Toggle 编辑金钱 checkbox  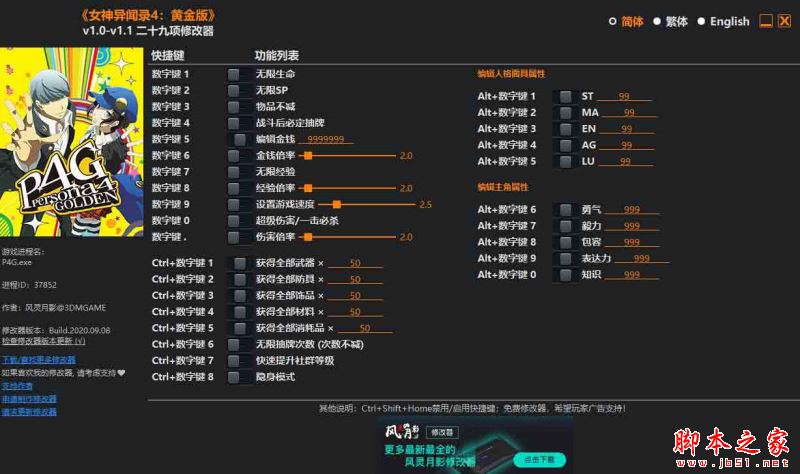coord(239,139)
